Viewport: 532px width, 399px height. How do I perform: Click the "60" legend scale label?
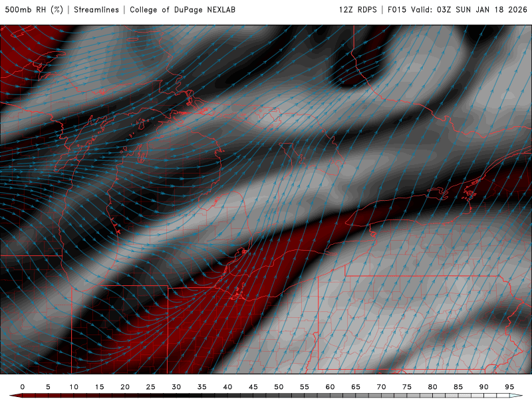click(330, 387)
